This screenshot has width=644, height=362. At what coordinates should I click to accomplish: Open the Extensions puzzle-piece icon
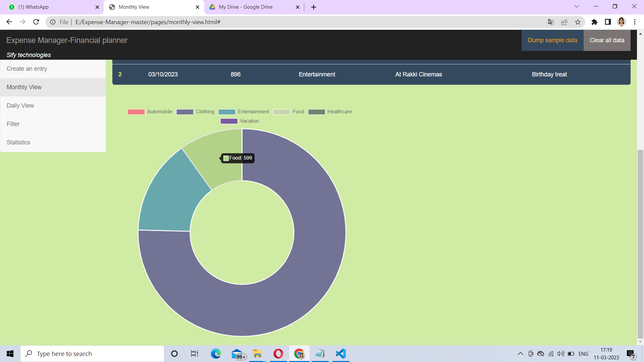click(x=595, y=22)
